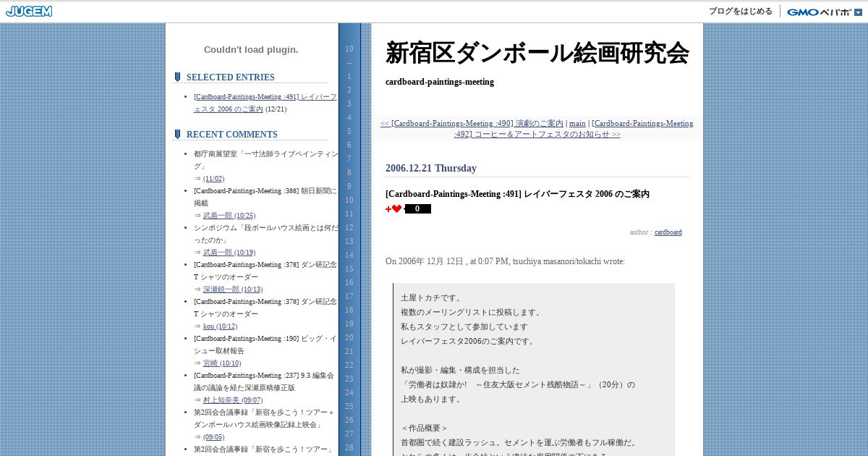The image size is (868, 456).
Task: Open the cardboard author link
Action: (x=668, y=232)
